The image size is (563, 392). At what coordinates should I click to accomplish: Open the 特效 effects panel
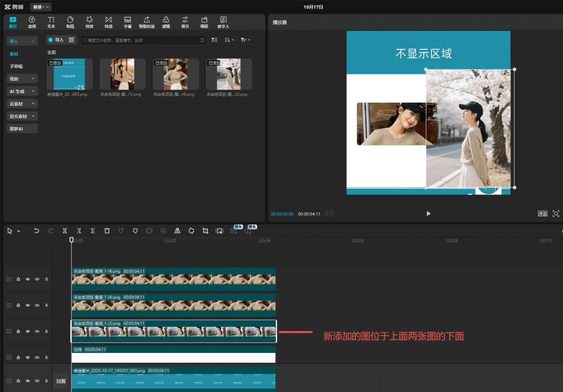click(x=89, y=22)
